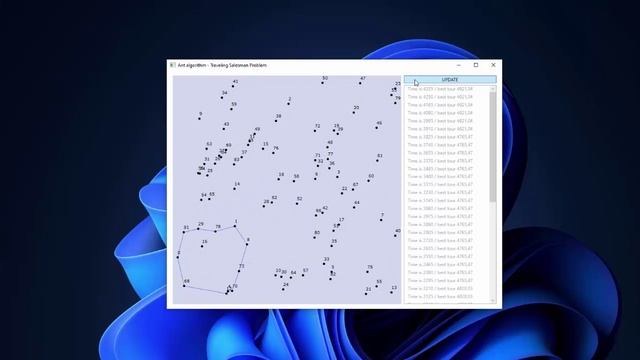Select city point 67 on the map
This screenshot has height=360, width=640.
point(353,189)
